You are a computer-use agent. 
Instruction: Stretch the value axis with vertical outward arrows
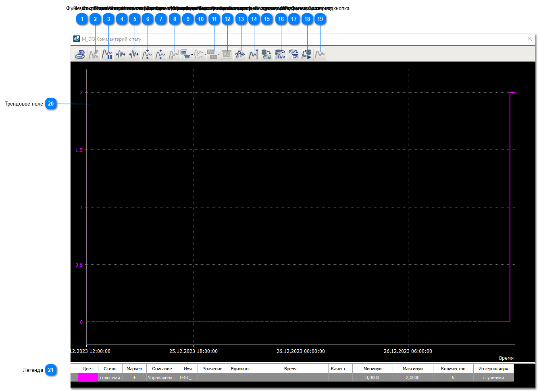160,54
